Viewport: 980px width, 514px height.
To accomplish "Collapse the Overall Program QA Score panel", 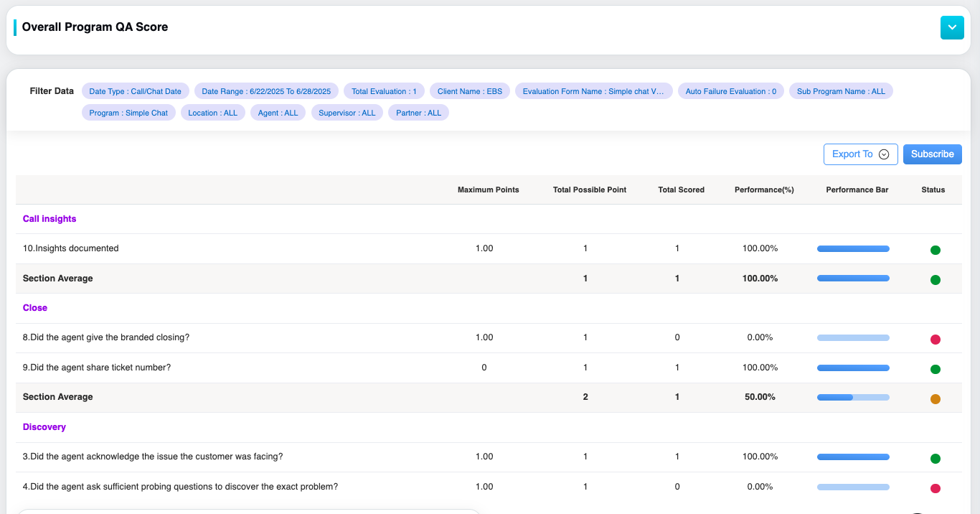I will tap(951, 28).
